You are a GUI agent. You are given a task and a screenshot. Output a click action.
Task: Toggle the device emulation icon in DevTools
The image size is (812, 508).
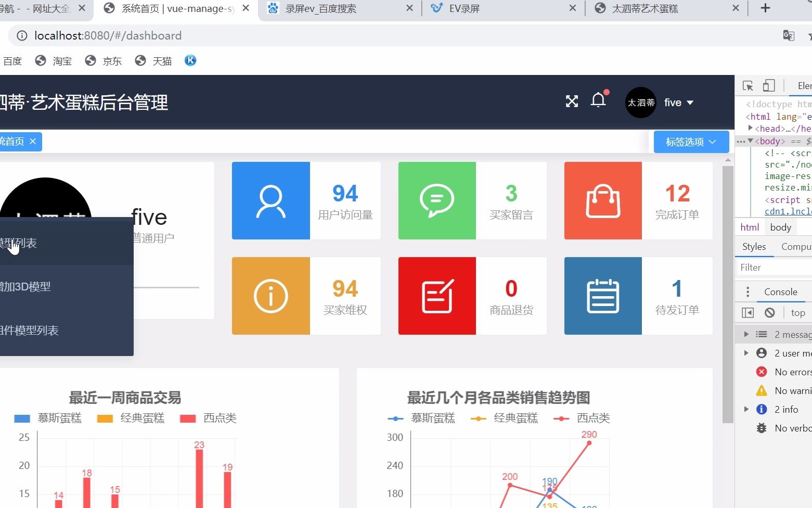pyautogui.click(x=769, y=85)
